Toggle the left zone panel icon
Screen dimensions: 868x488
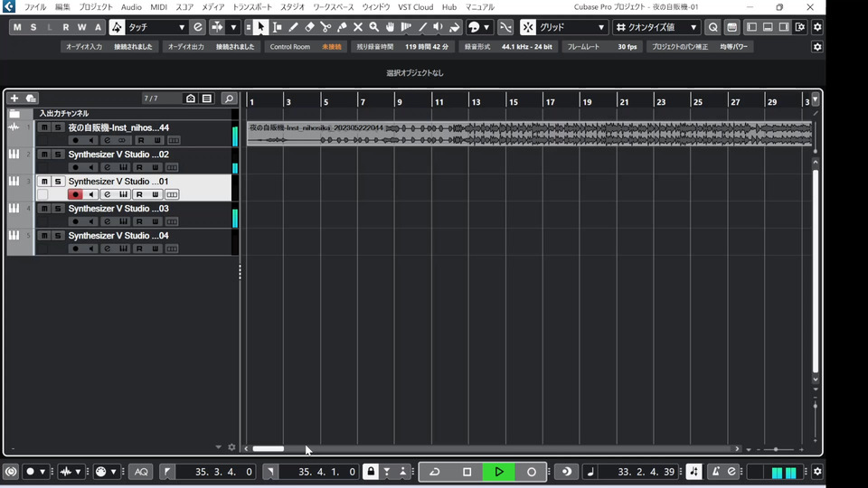(x=751, y=27)
